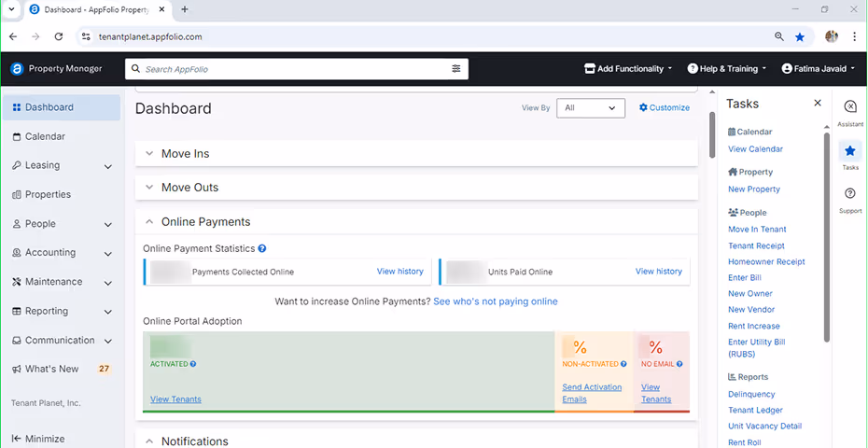Open a new browser tab
This screenshot has height=448, width=868.
(x=185, y=9)
